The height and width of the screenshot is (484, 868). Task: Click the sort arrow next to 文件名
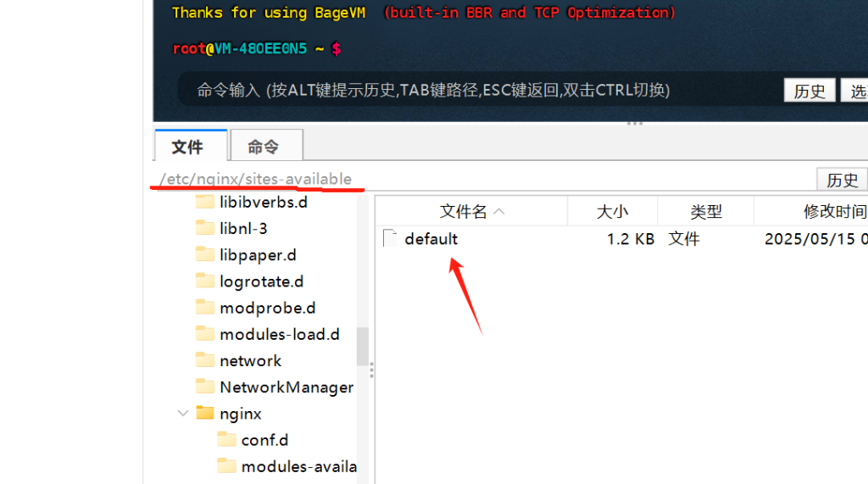tap(498, 211)
